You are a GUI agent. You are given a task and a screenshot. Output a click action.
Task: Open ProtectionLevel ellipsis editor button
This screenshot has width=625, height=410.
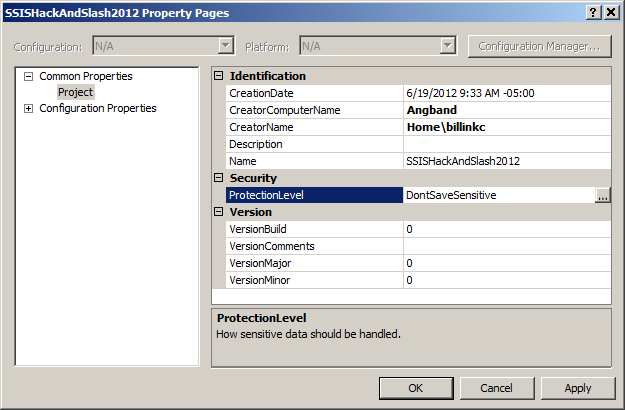click(602, 195)
